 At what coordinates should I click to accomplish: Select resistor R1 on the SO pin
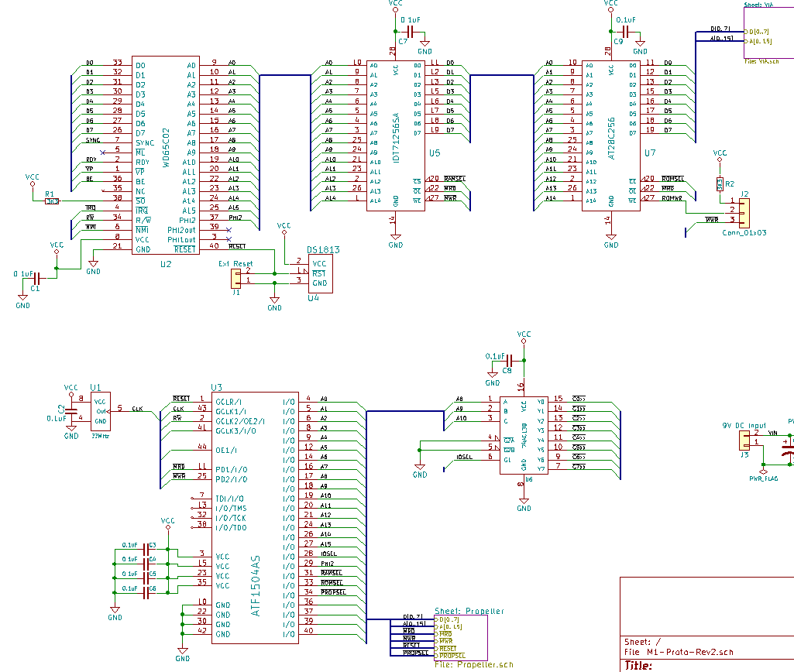tap(52, 201)
